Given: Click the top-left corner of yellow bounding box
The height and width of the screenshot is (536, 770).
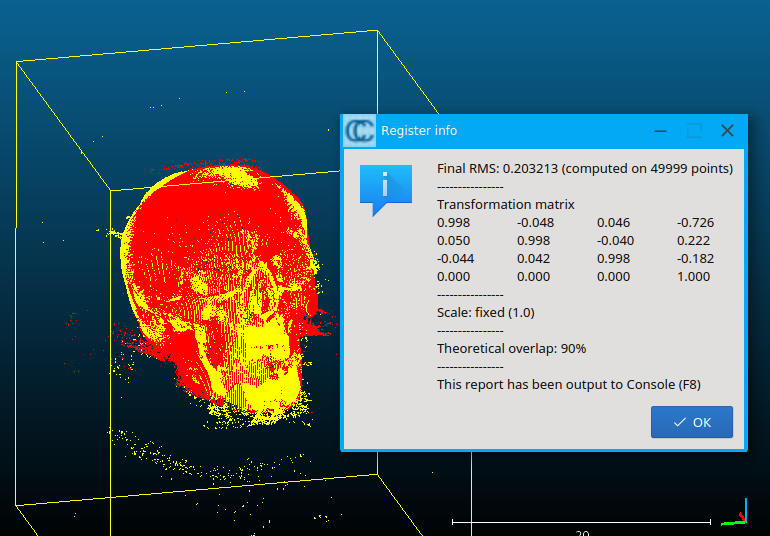Looking at the screenshot, I should (18, 64).
